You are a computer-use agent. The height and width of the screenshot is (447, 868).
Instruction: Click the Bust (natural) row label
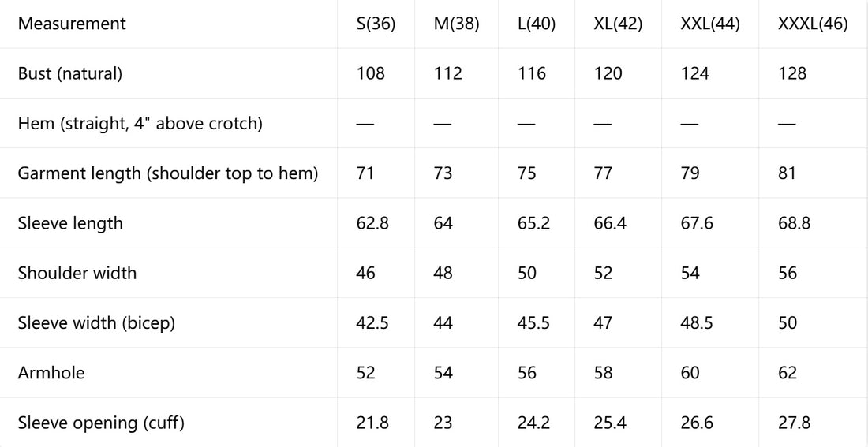69,73
